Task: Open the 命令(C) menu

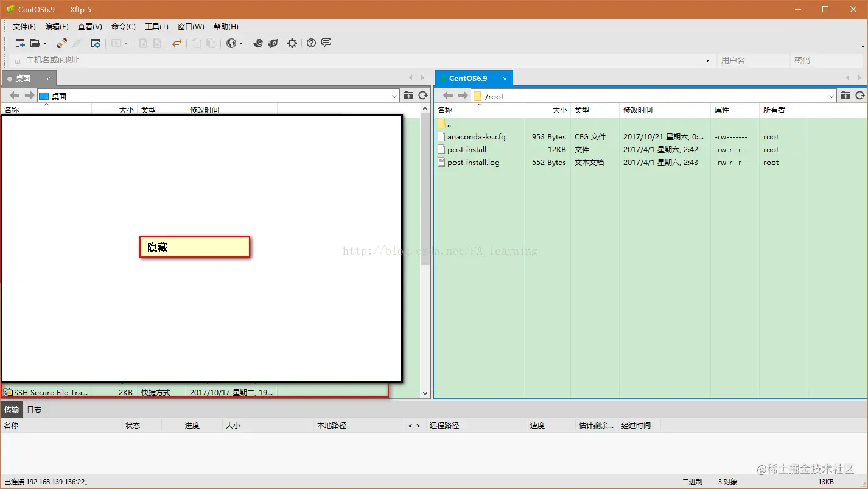Action: [x=124, y=27]
